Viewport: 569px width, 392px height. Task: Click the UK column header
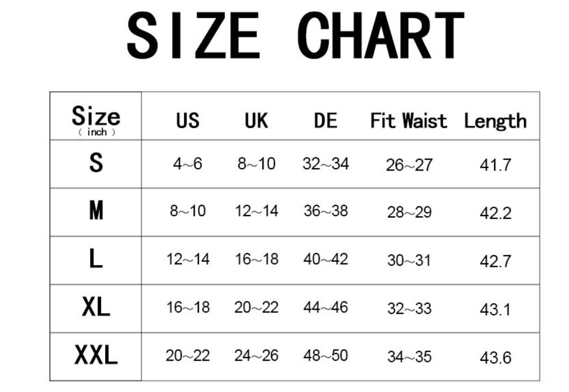256,121
